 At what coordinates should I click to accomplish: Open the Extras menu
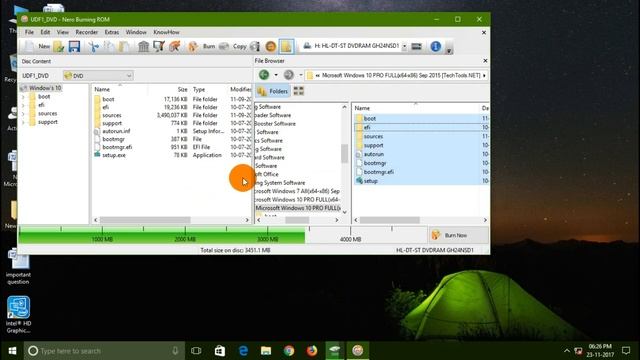point(112,32)
